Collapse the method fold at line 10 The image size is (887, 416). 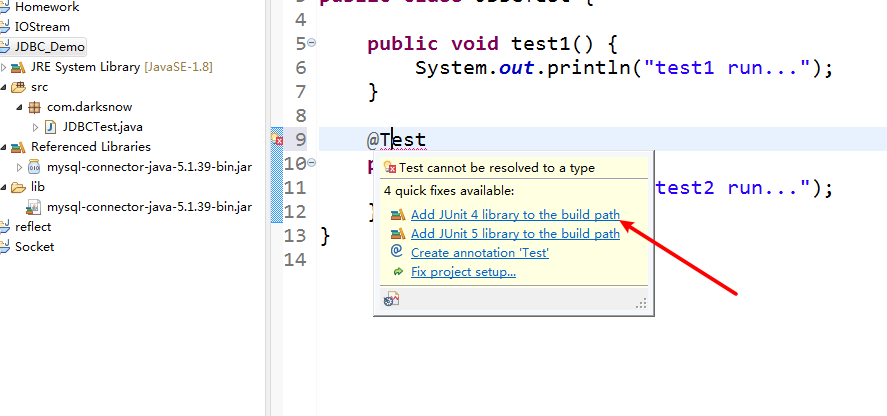click(x=312, y=163)
